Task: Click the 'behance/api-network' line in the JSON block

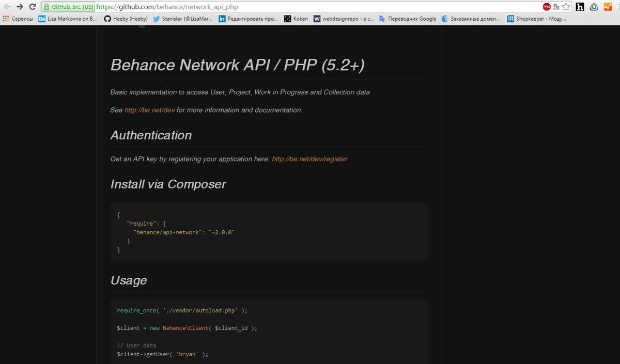Action: tap(184, 232)
